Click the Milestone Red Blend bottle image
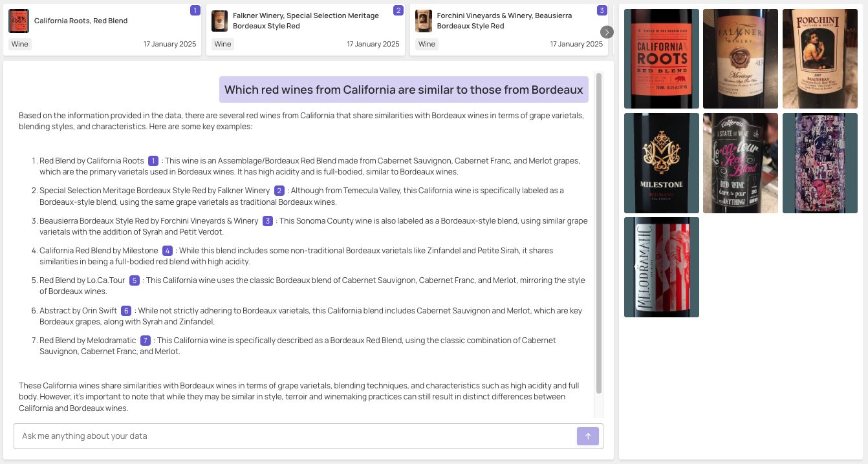The height and width of the screenshot is (464, 868). 661,163
